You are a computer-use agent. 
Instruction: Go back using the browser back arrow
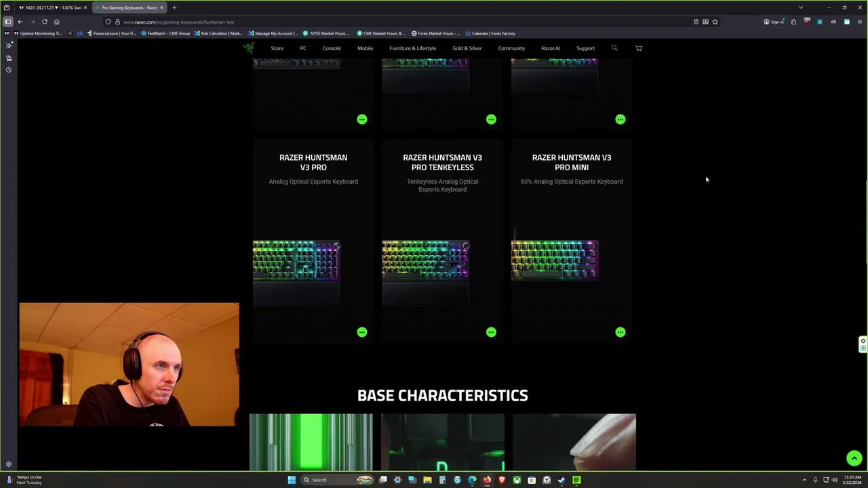click(x=20, y=22)
